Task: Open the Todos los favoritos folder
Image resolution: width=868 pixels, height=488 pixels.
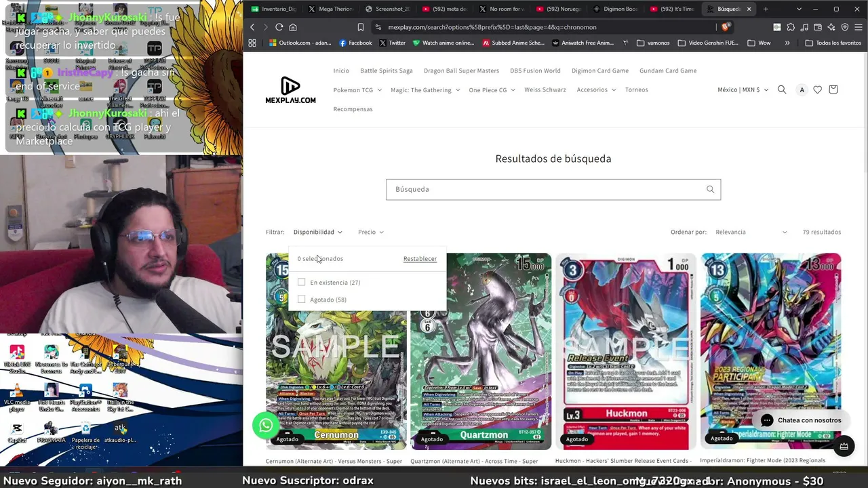Action: tap(833, 43)
